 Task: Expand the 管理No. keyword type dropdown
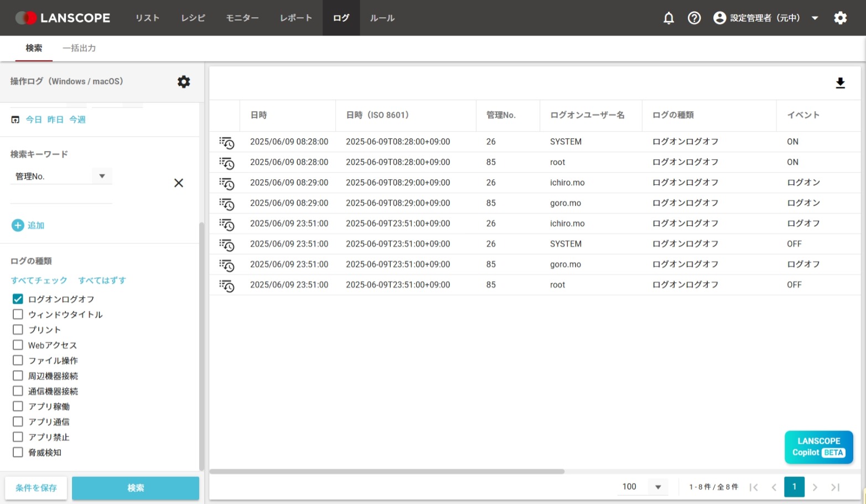pos(102,176)
